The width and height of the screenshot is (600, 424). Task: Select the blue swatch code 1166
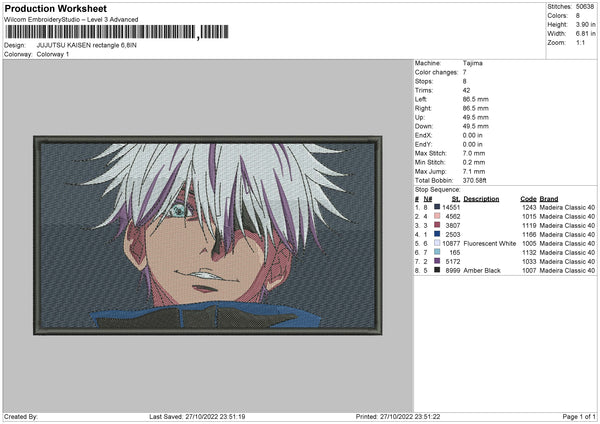pos(437,234)
